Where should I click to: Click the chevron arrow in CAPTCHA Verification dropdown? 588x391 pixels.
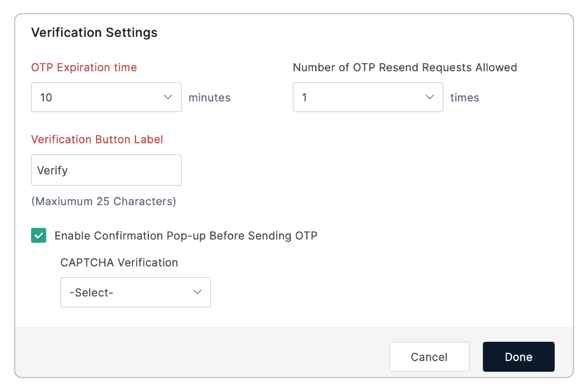(x=197, y=292)
